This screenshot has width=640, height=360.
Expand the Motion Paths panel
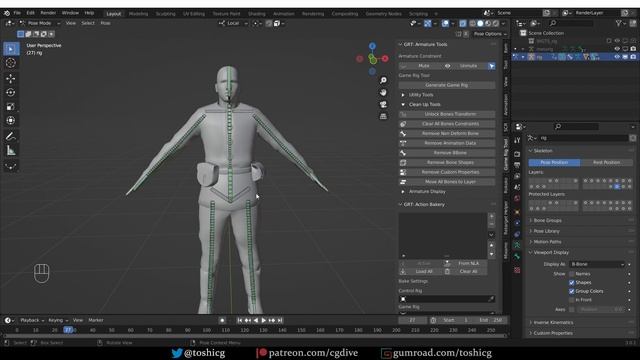click(547, 242)
